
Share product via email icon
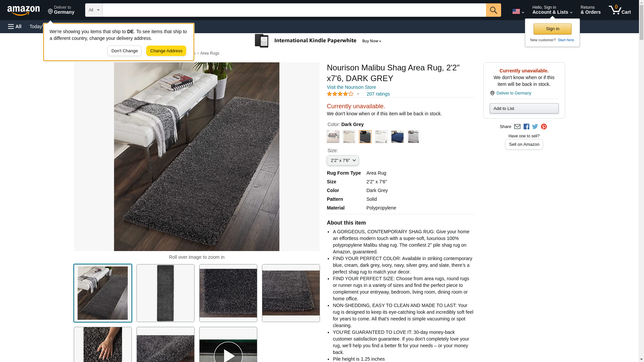[x=517, y=127]
